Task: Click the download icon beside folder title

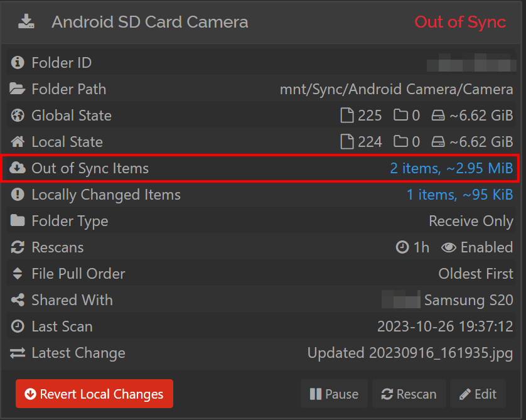Action: (x=26, y=22)
